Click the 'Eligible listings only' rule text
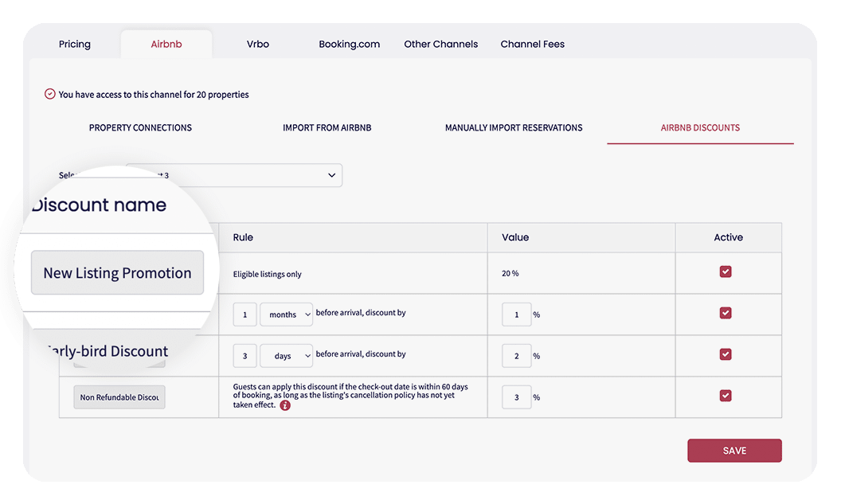Screen dimensions: 841x504 [x=267, y=274]
